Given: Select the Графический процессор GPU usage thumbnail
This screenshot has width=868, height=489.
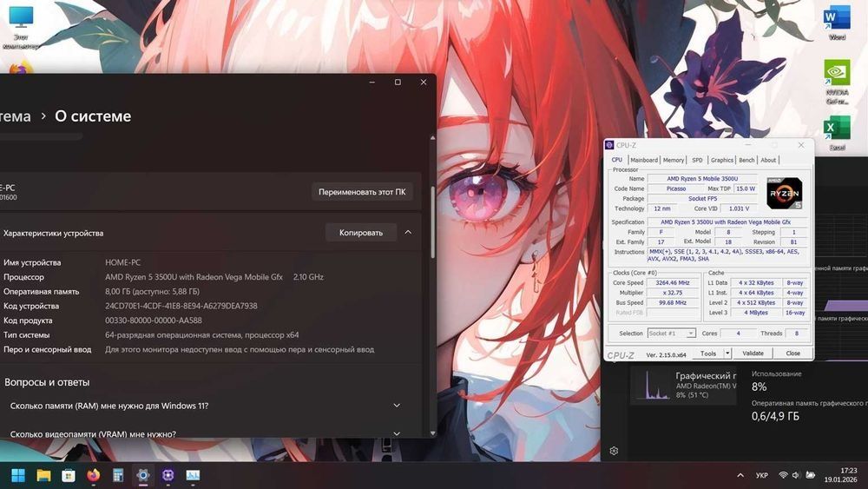Looking at the screenshot, I should click(684, 385).
